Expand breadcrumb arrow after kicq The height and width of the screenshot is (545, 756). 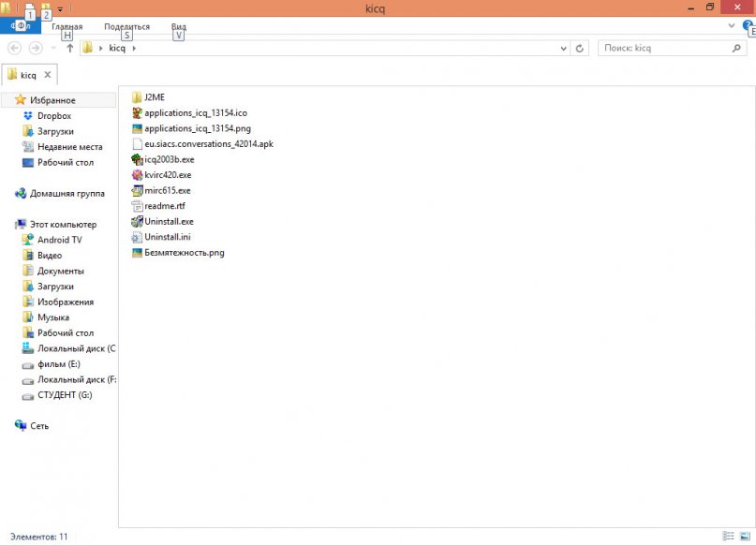(134, 48)
